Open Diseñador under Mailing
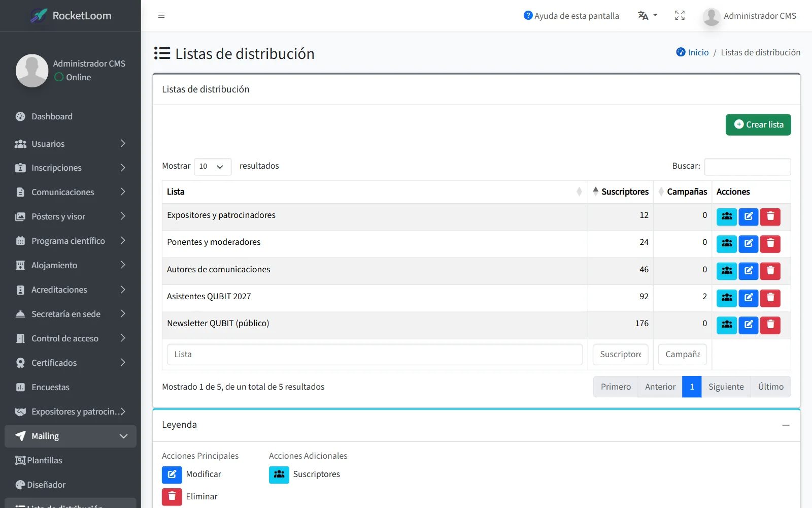The width and height of the screenshot is (812, 508). tap(71, 485)
